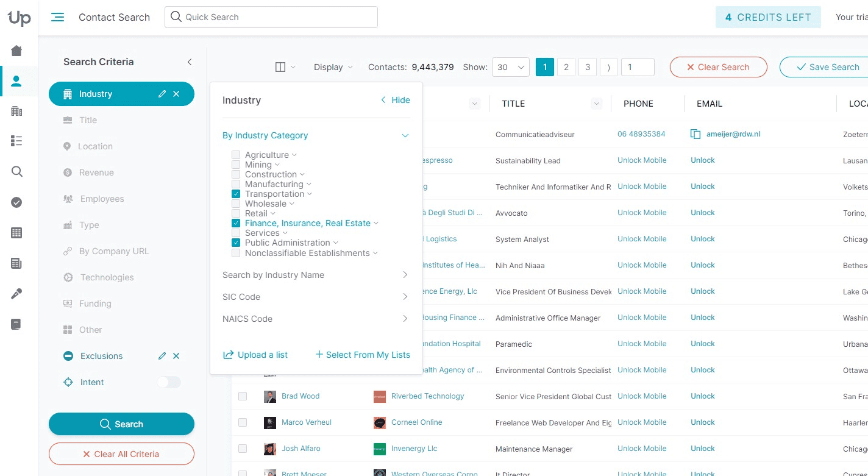Click the Clear Search button
868x476 pixels.
pos(718,67)
